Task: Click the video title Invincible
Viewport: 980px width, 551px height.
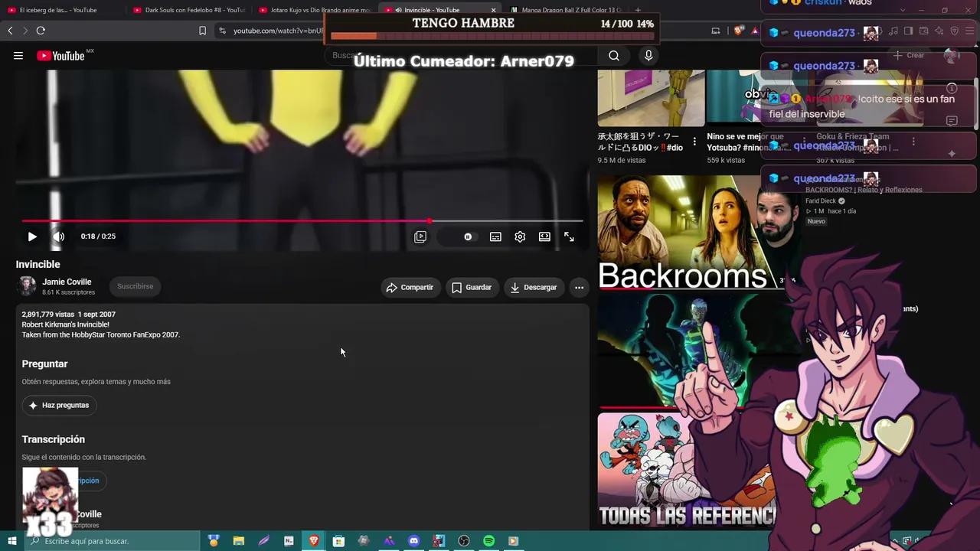Action: 38,264
